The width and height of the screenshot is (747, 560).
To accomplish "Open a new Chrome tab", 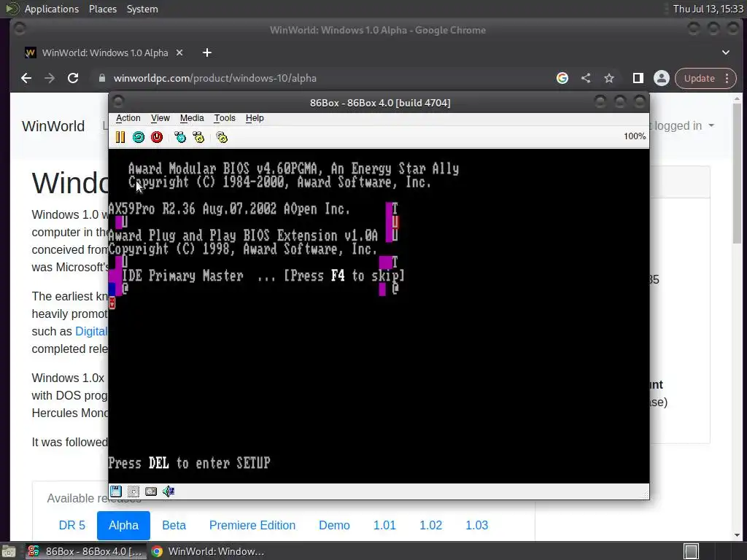I will click(206, 52).
